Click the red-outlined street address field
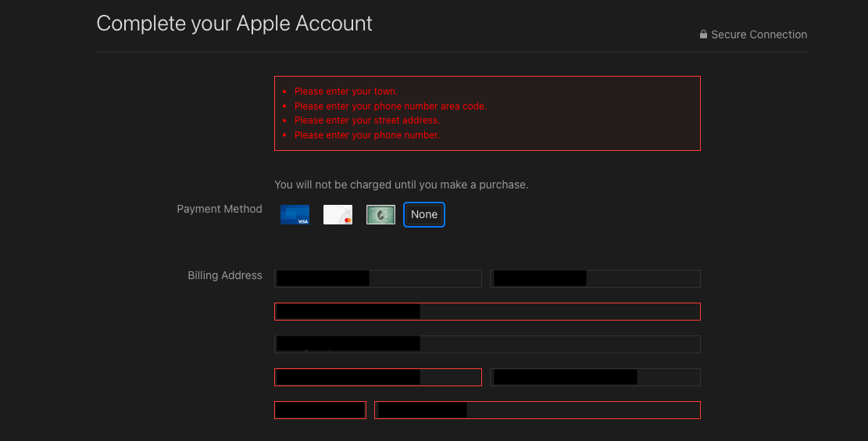 point(487,311)
